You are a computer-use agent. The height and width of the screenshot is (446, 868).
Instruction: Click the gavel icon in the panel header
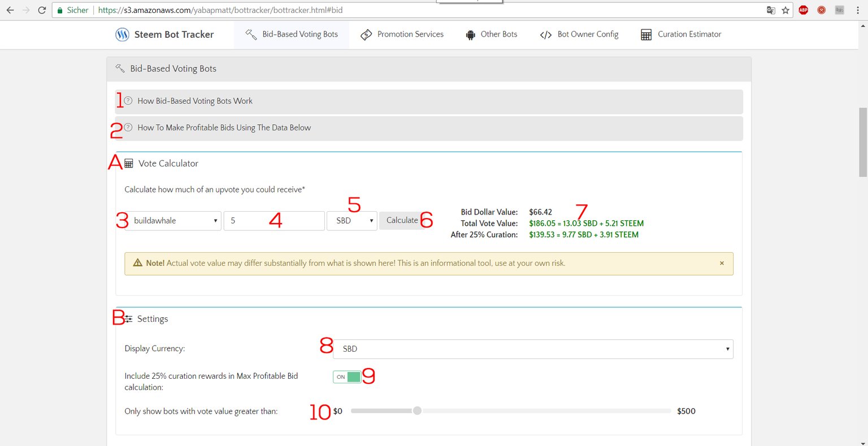[120, 68]
